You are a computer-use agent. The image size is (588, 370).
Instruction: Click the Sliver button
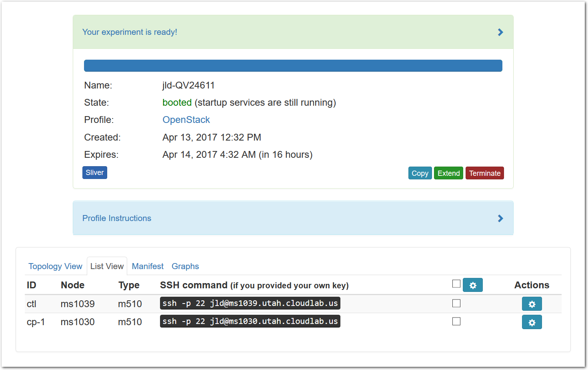point(95,173)
